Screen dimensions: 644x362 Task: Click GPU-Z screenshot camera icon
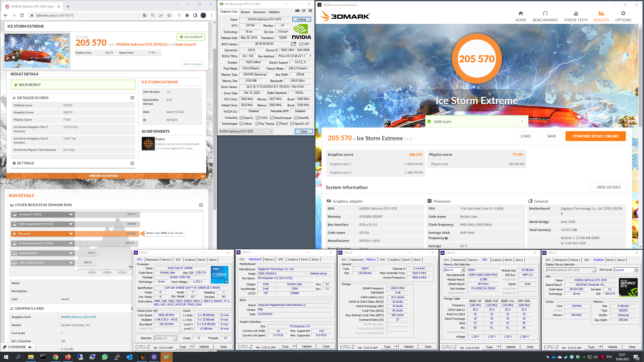[x=297, y=11]
